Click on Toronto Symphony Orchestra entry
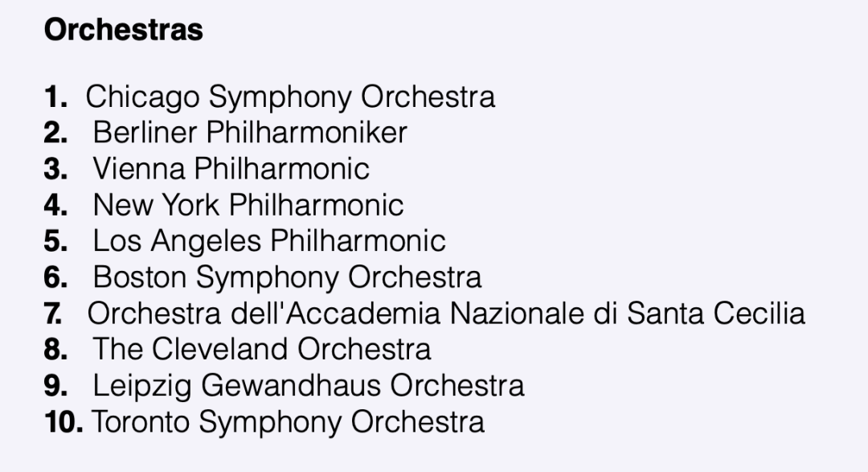Screen dimensions: 868x472 point(288,421)
